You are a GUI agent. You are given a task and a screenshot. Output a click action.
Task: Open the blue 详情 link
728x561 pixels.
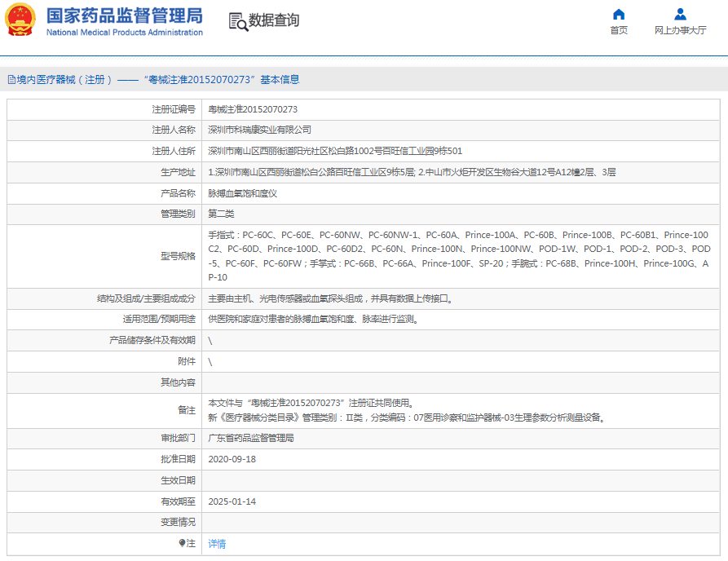point(217,544)
